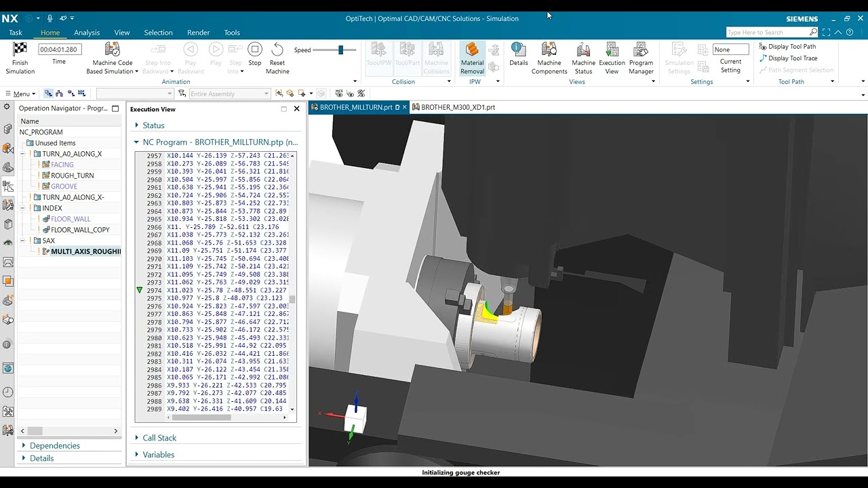Switch to the Analysis ribbon tab
This screenshot has height=488, width=868.
87,33
